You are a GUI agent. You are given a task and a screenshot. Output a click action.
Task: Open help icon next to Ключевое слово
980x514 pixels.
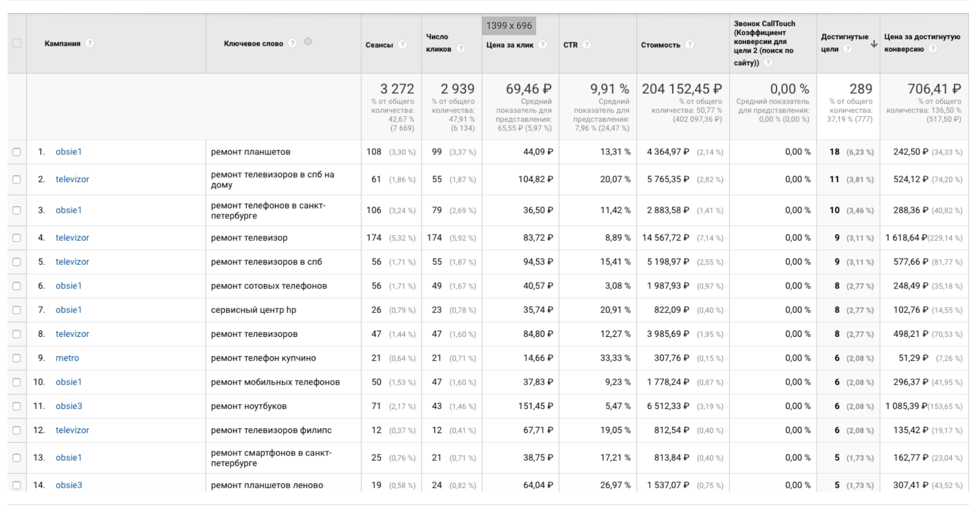point(292,43)
